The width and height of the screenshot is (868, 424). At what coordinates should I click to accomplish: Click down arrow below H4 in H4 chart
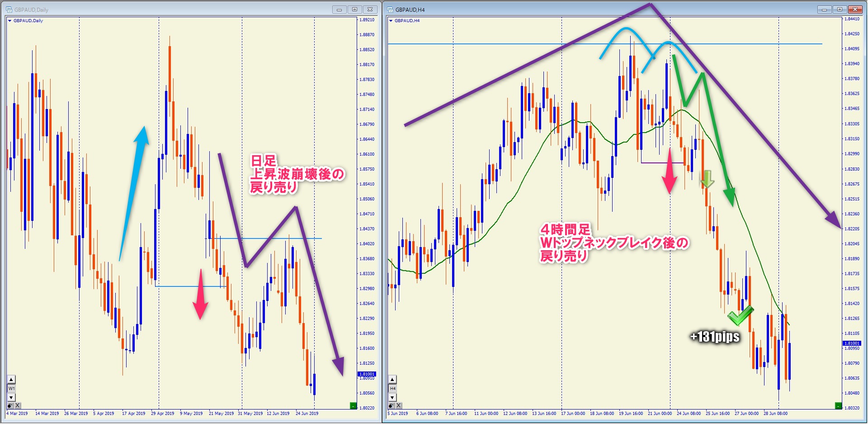pos(392,397)
